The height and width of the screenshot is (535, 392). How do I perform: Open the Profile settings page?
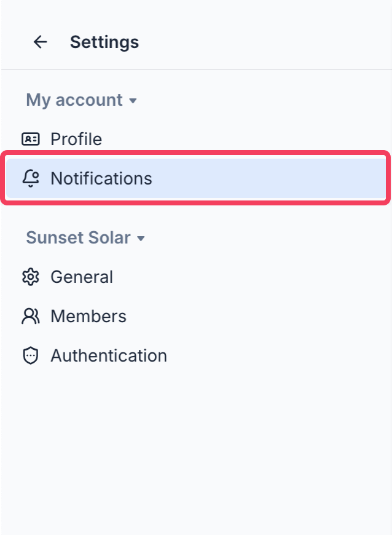[x=76, y=139]
